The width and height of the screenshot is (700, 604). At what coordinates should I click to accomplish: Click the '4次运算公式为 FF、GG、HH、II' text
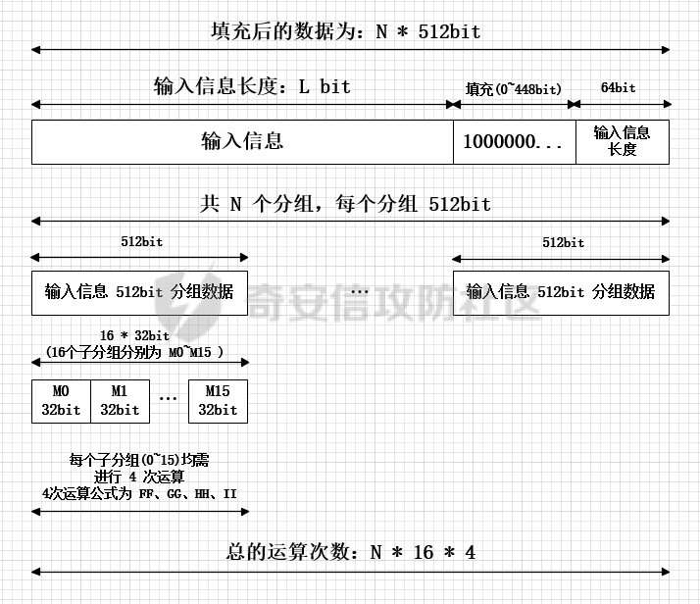(x=139, y=494)
